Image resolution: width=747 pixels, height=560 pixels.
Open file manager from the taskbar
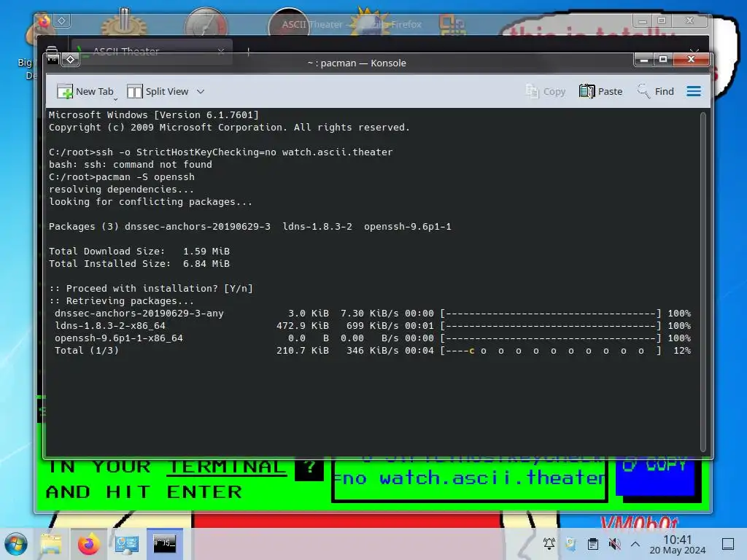tap(51, 544)
